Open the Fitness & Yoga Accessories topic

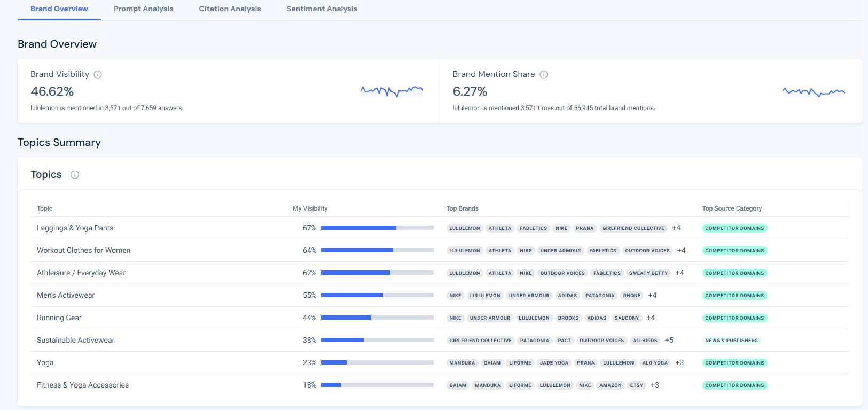click(83, 385)
